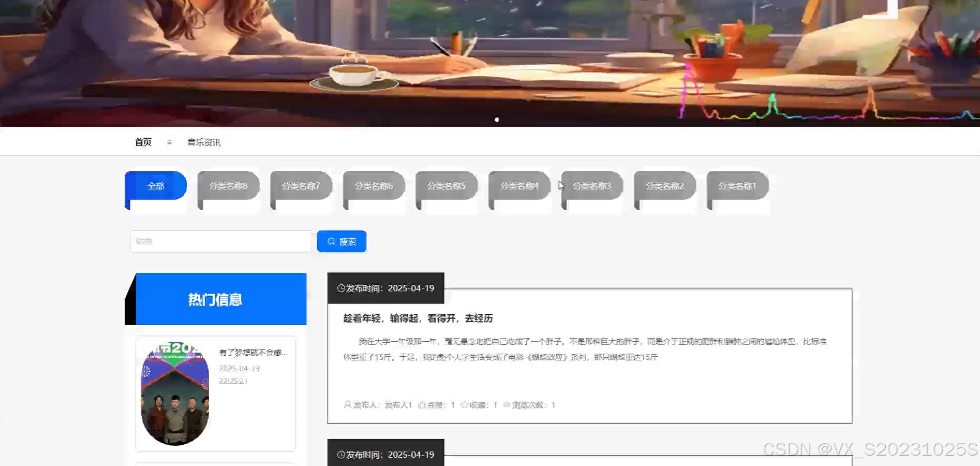Open hot item 有了梦想就不会感...

click(253, 352)
